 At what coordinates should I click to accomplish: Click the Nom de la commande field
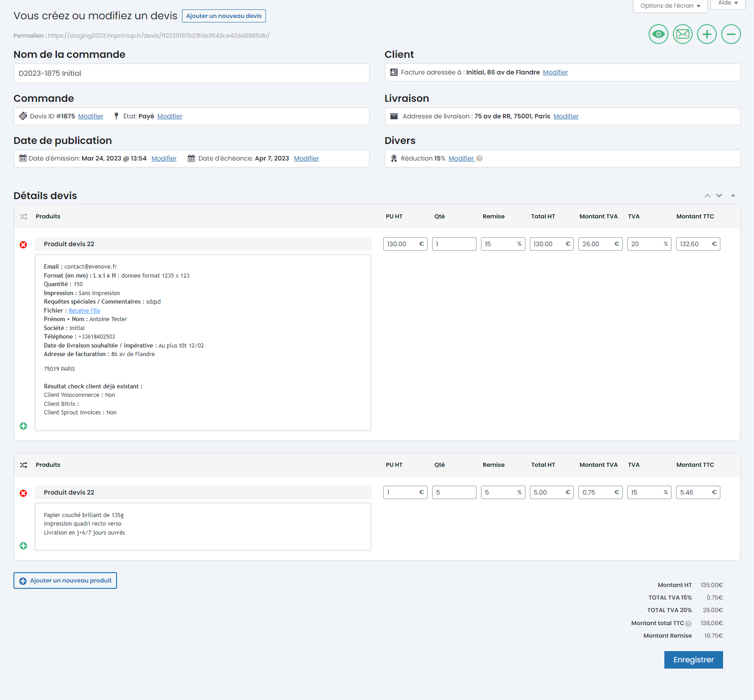(x=191, y=74)
